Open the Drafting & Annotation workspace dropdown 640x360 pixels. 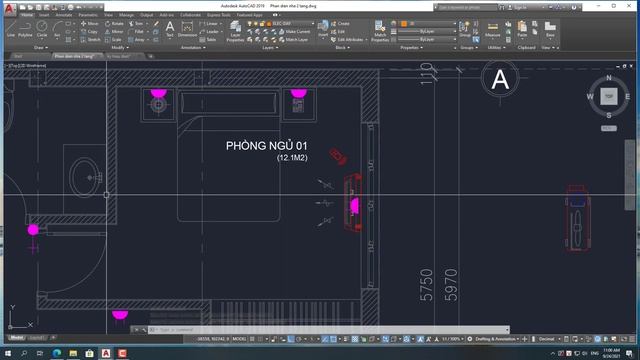point(497,339)
